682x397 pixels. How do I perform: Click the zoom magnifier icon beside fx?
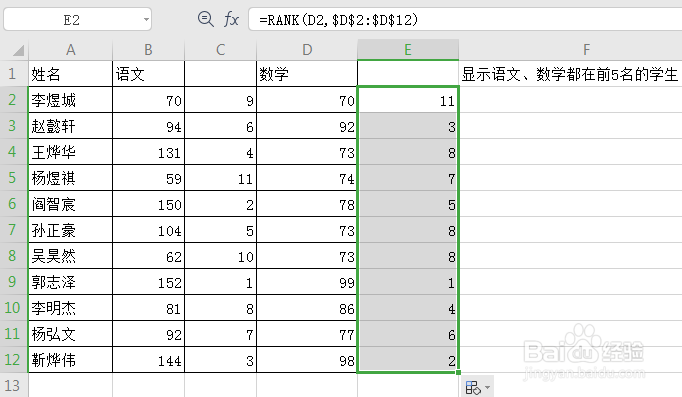205,19
